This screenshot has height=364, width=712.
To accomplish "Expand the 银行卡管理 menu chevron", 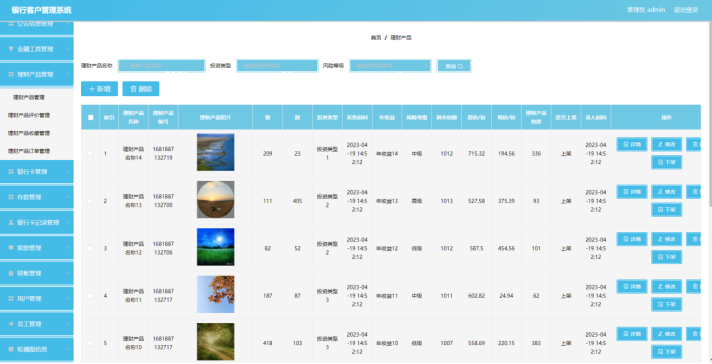I will click(x=68, y=172).
